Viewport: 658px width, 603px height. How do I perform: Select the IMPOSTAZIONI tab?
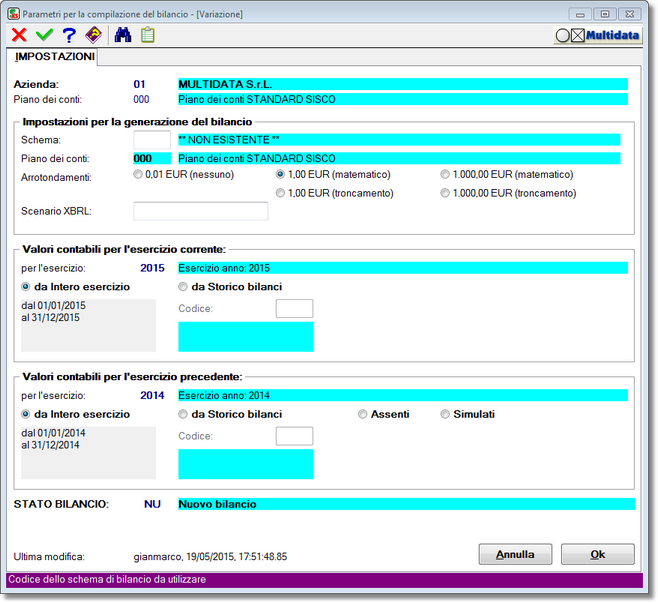pos(55,57)
